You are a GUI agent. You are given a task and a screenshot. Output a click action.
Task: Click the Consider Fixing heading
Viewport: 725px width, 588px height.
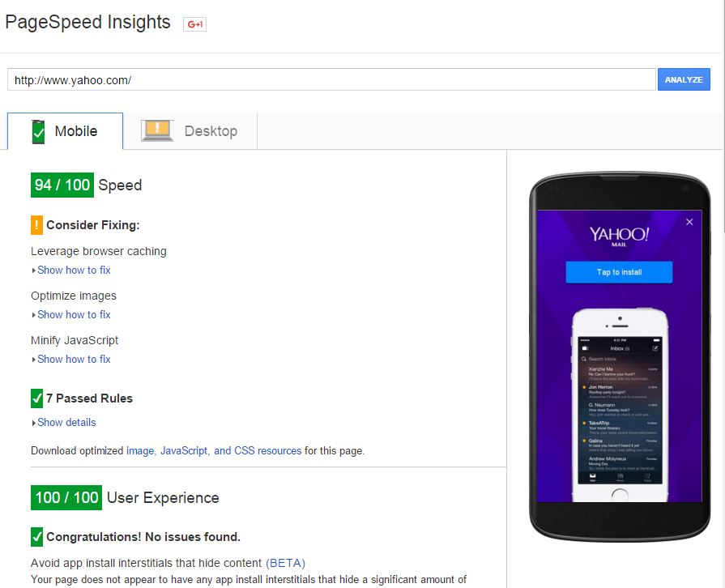point(93,225)
